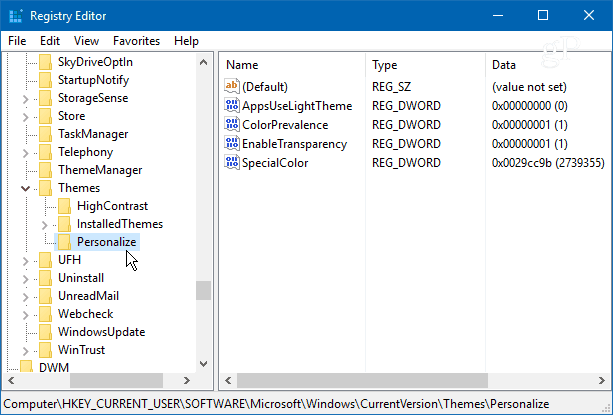Select the WindowsUpdate key label
This screenshot has width=613, height=415.
click(102, 332)
